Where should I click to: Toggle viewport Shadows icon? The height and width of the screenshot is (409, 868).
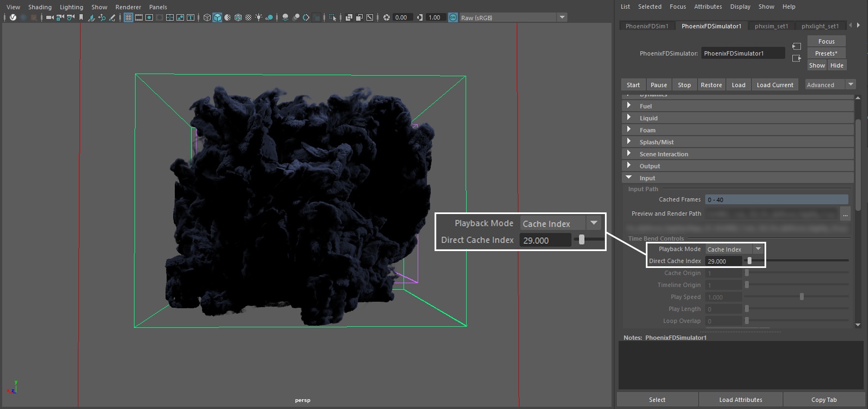pyautogui.click(x=269, y=17)
